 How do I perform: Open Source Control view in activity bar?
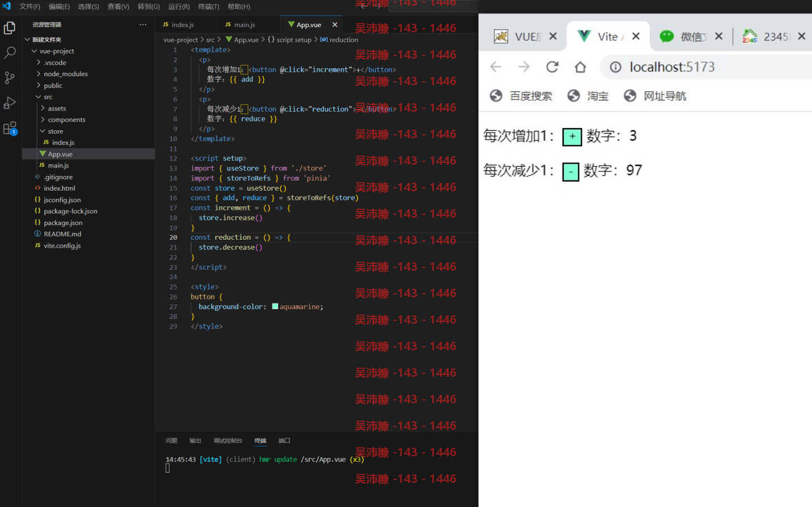pos(10,78)
